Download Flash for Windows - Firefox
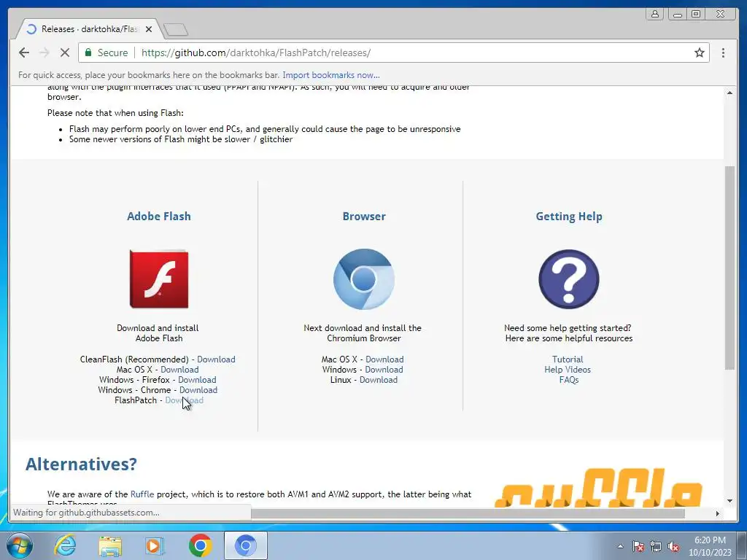Viewport: 747px width, 560px height. coord(197,380)
